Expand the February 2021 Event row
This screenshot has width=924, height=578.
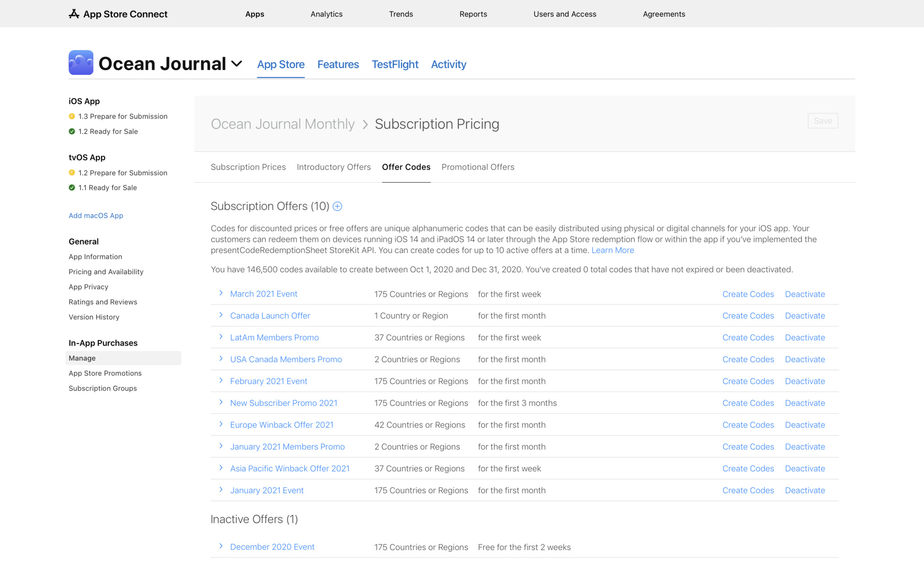pyautogui.click(x=221, y=380)
